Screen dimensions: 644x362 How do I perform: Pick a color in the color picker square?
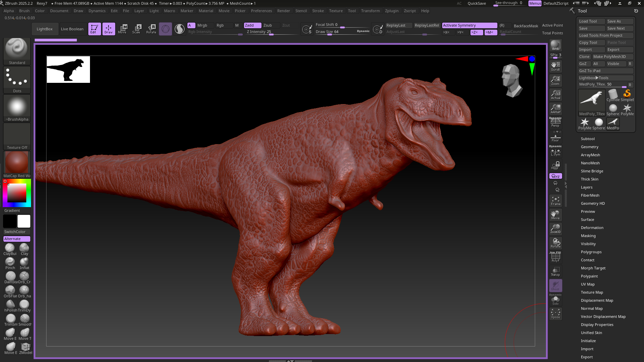(x=17, y=193)
